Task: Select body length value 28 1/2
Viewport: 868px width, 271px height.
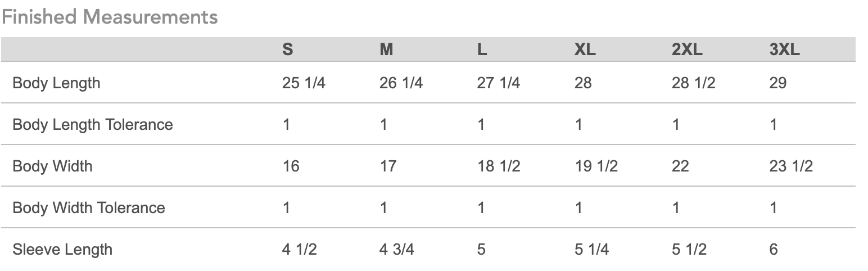Action: tap(693, 83)
